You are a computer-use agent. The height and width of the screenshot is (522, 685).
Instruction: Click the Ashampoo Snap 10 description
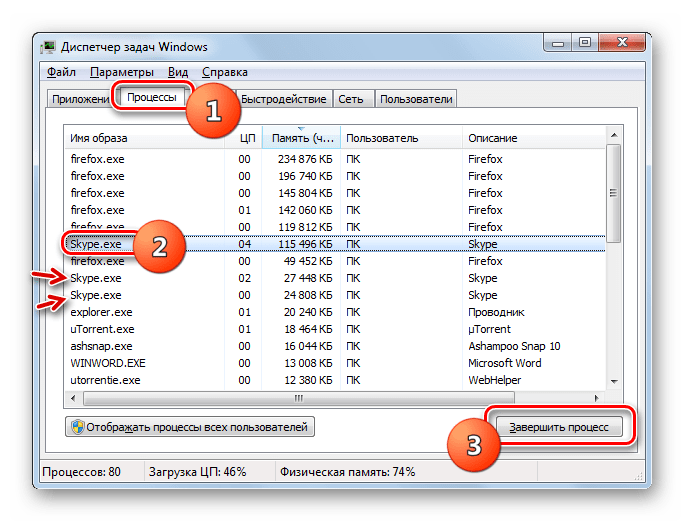[x=514, y=346]
